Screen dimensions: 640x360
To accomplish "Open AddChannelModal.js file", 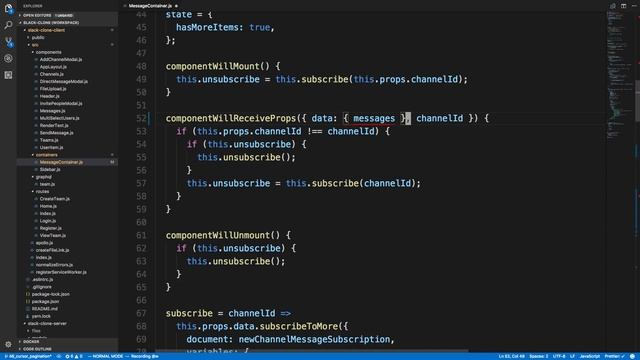I will click(61, 60).
